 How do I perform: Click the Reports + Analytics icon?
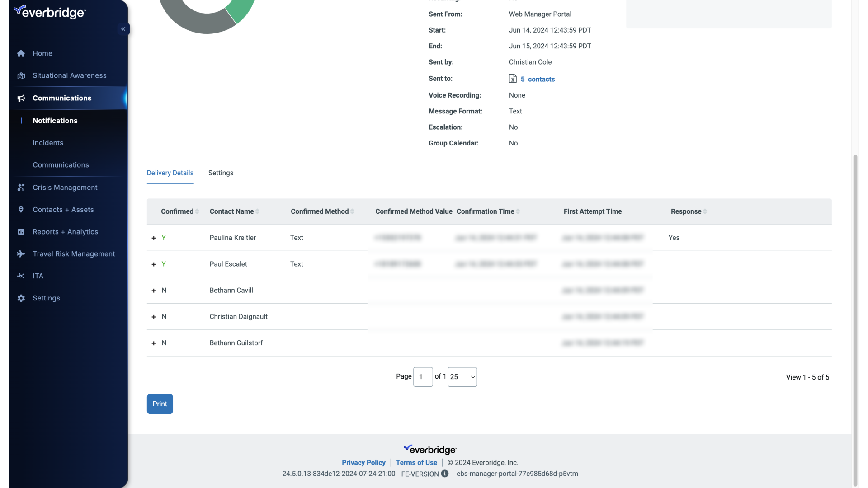coord(21,232)
